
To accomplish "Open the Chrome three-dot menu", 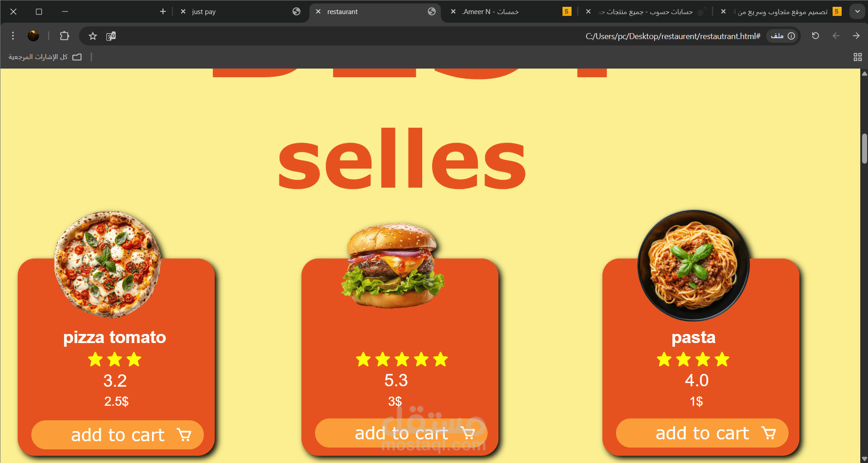I will 13,36.
